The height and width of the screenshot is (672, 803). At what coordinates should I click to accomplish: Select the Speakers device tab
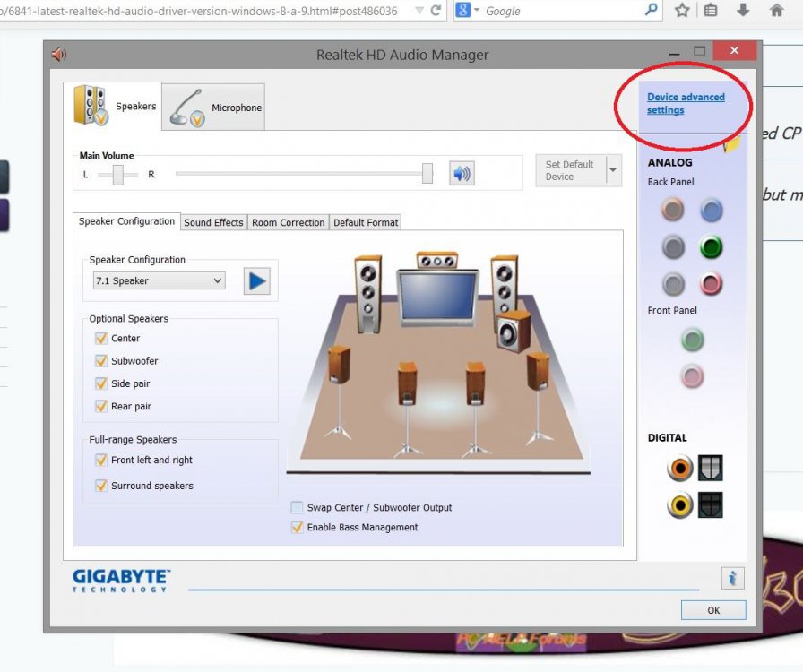pos(113,106)
